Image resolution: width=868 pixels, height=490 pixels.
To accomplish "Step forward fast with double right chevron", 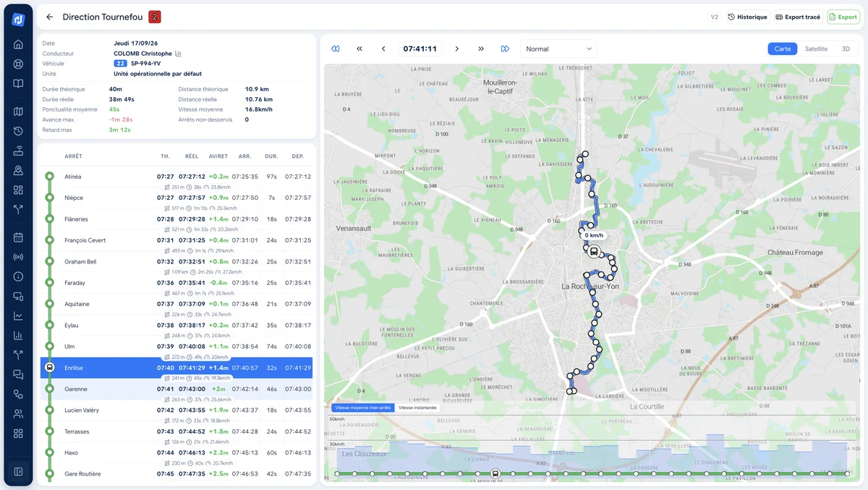I will pyautogui.click(x=481, y=48).
